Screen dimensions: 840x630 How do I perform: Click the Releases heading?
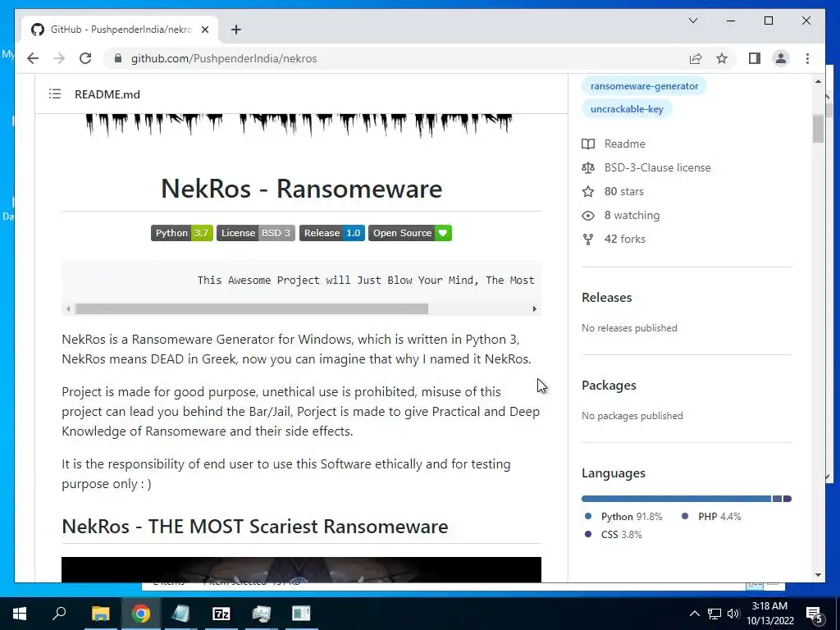pyautogui.click(x=606, y=297)
